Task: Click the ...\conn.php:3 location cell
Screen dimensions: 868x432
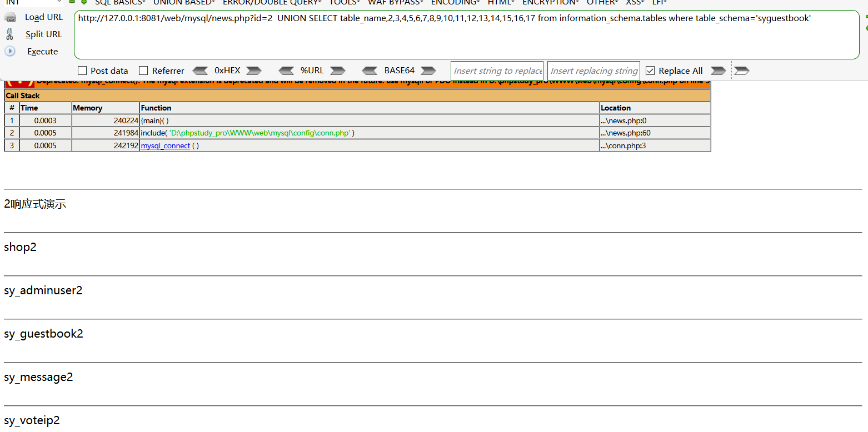Action: (x=655, y=145)
